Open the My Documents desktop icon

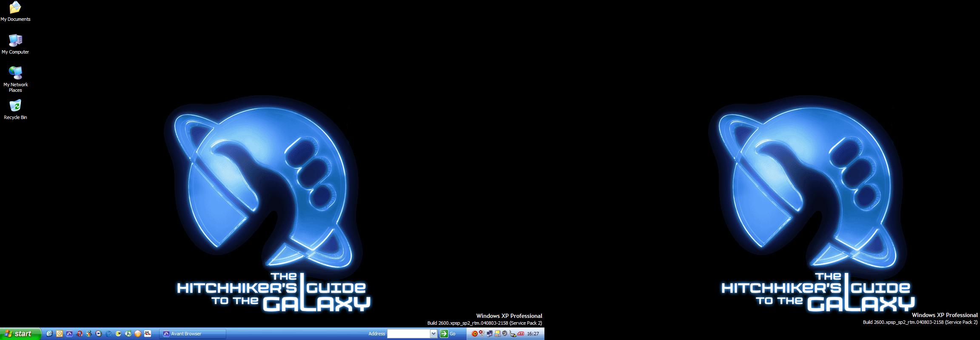[15, 11]
